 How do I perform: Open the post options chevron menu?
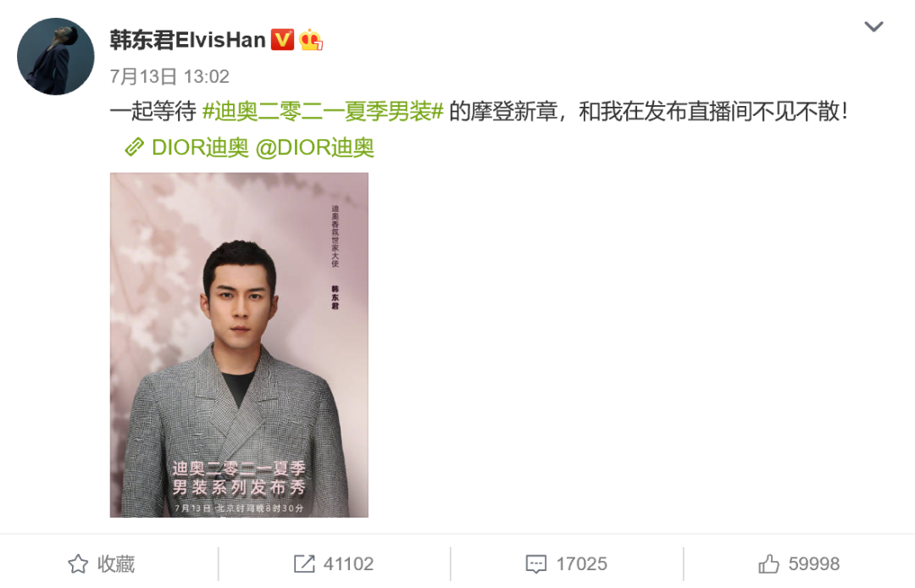point(873,27)
